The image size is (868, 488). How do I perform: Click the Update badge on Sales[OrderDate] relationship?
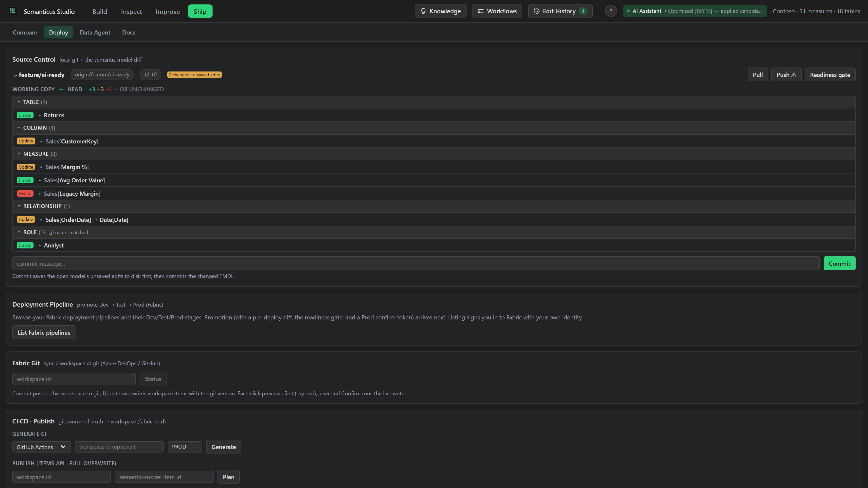26,220
